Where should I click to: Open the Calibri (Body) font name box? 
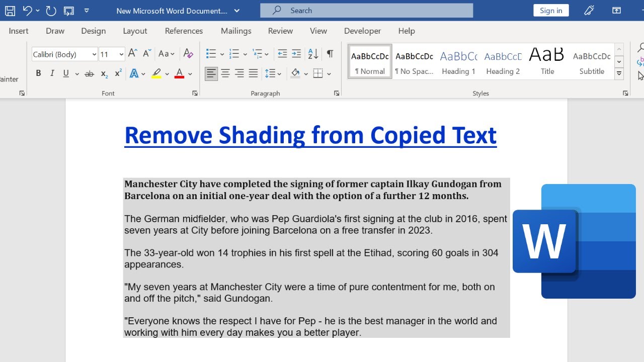point(64,54)
